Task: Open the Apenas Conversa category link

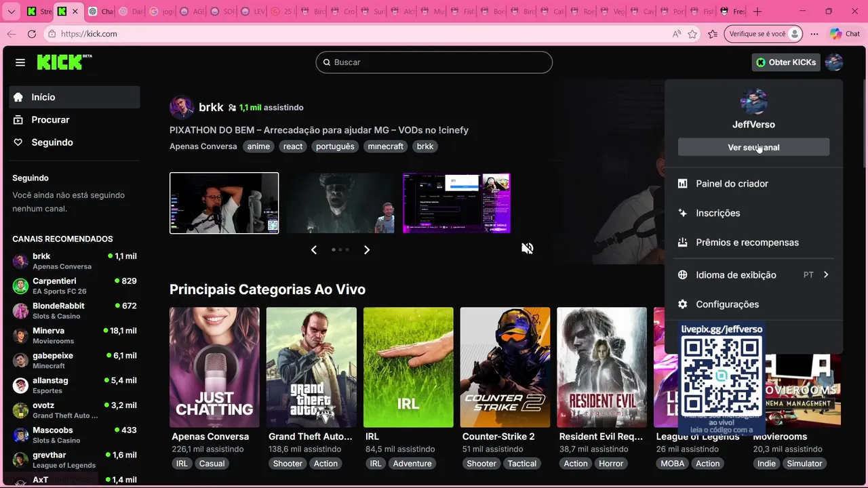Action: (203, 146)
